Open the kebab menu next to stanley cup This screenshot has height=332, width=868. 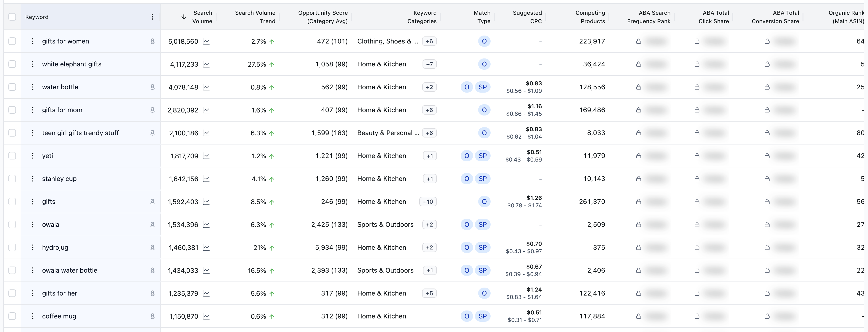coord(33,179)
